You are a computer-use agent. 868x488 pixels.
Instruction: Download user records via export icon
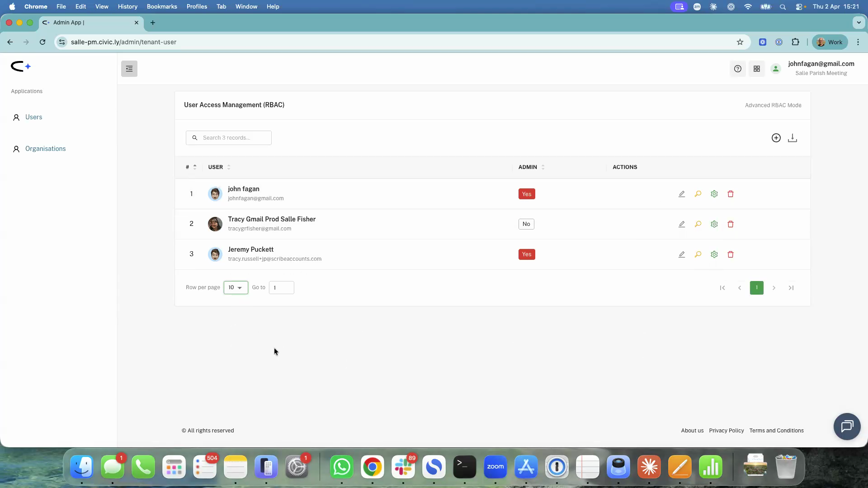[793, 138]
